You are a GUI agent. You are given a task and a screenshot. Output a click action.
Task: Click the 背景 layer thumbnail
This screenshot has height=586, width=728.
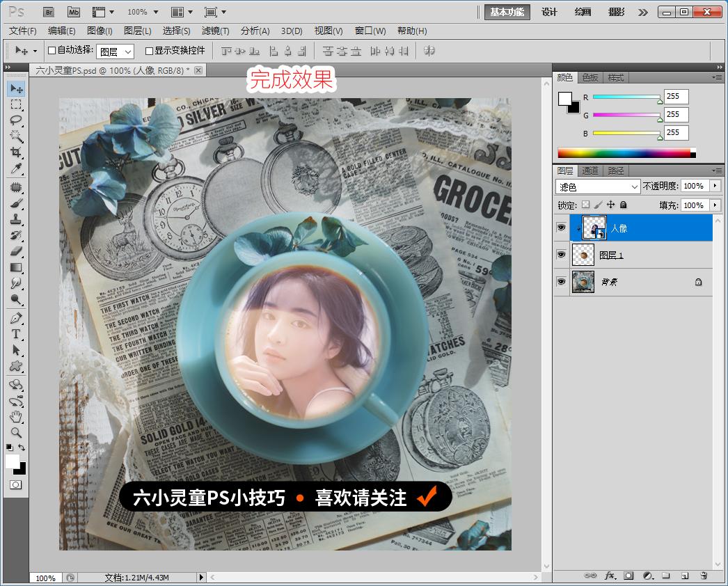point(583,282)
